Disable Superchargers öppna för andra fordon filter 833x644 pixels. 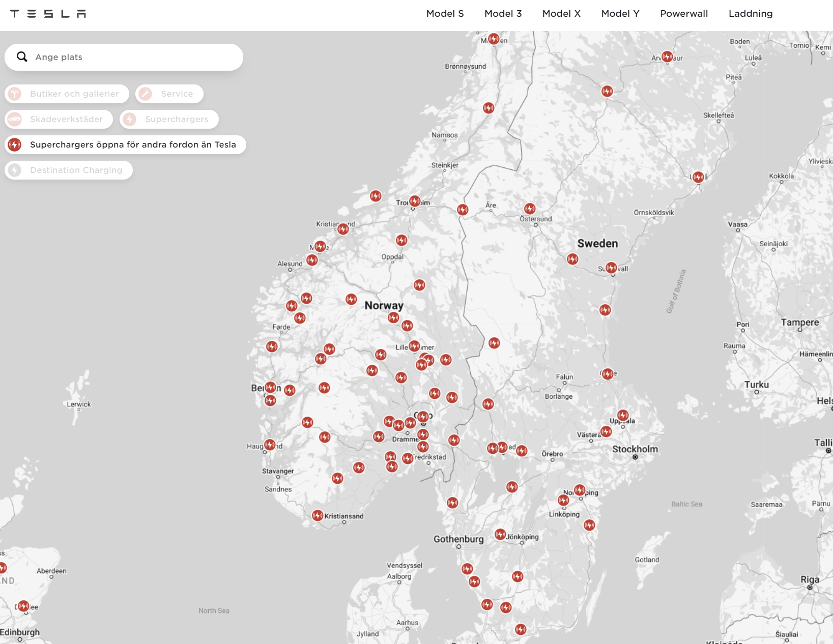coord(125,145)
